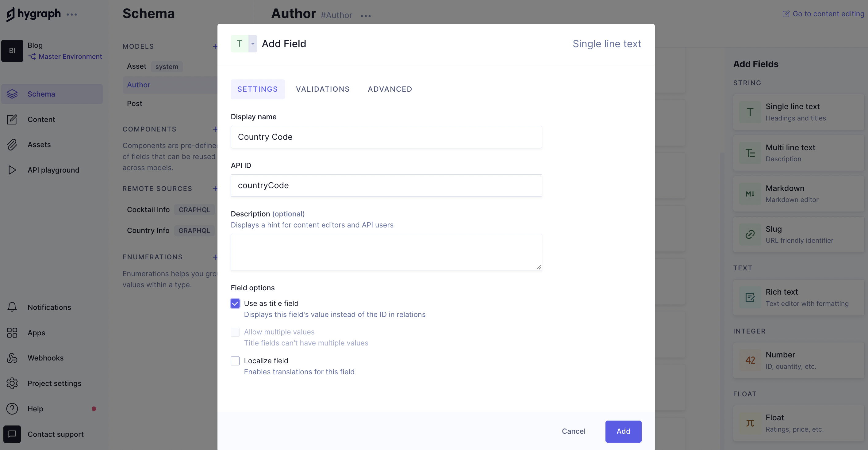Click Allow multiple values checkbox

(235, 332)
